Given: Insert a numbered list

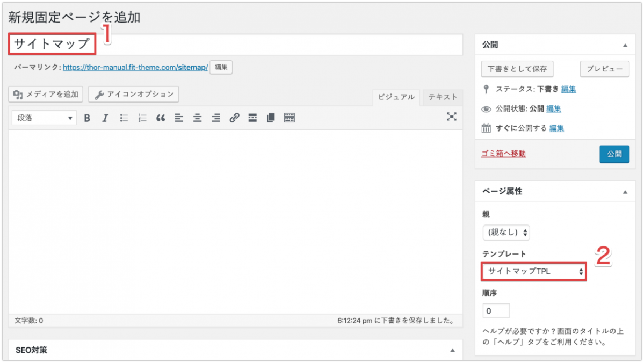Looking at the screenshot, I should click(142, 118).
